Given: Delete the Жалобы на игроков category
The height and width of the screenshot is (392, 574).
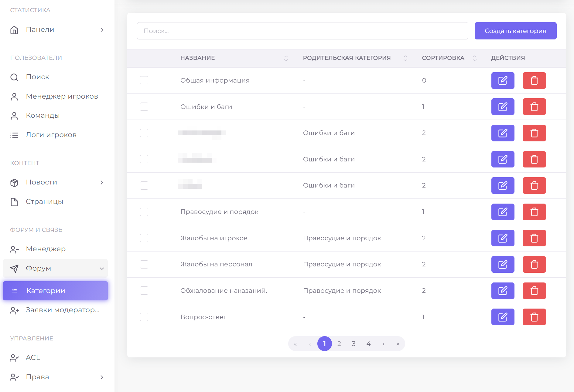Looking at the screenshot, I should (x=534, y=238).
